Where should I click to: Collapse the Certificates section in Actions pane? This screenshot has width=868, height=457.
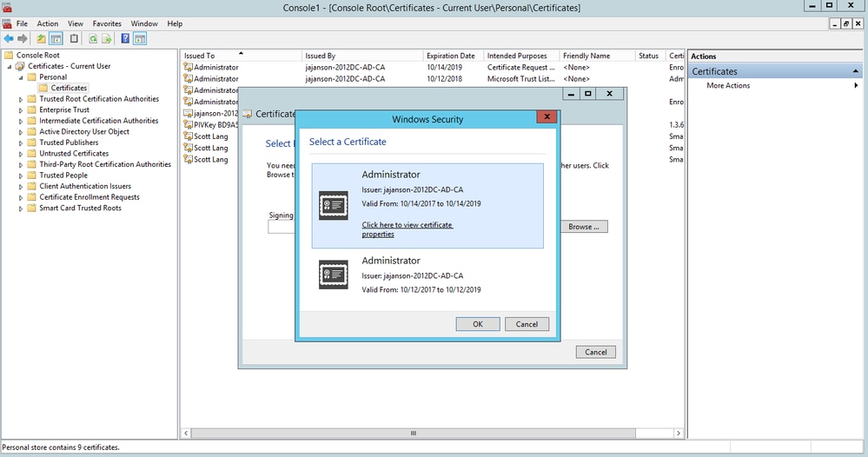pos(855,71)
